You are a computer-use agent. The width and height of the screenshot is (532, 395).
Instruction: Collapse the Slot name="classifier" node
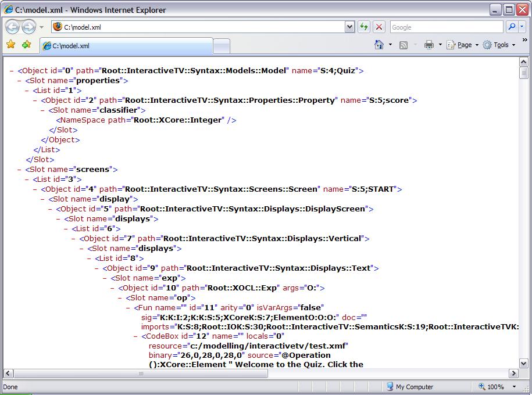[43, 110]
